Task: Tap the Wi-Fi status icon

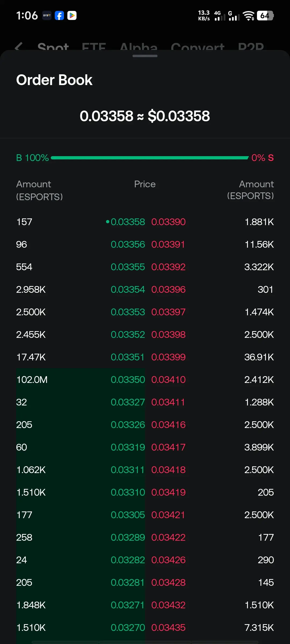Action: tap(248, 16)
